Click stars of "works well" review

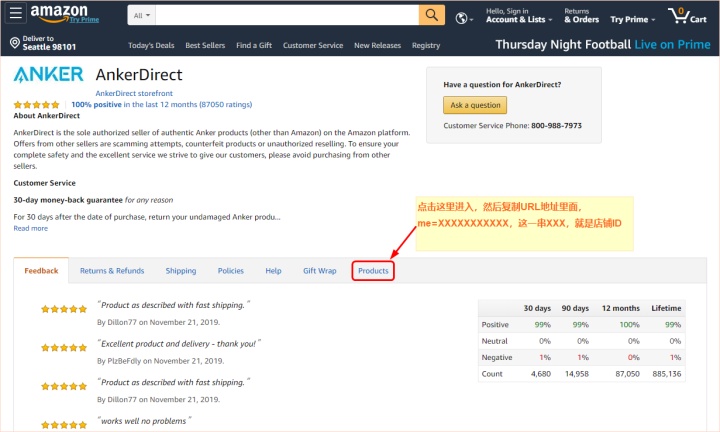[x=64, y=425]
